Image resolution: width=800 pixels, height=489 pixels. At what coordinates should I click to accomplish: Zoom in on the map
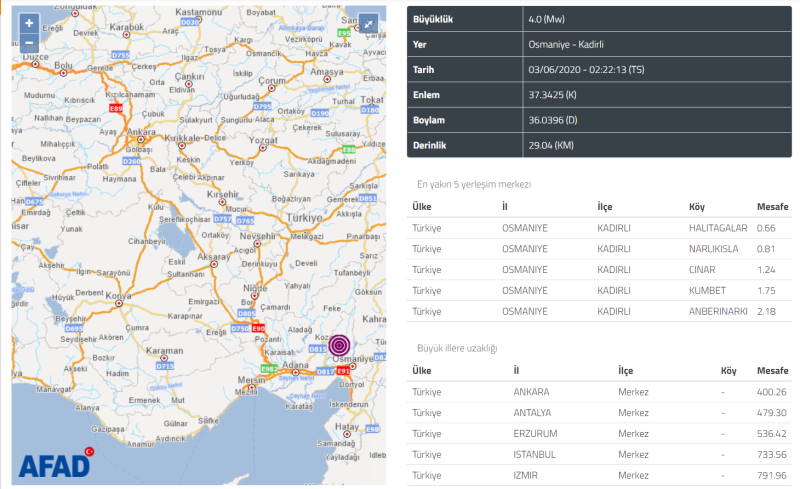[29, 23]
